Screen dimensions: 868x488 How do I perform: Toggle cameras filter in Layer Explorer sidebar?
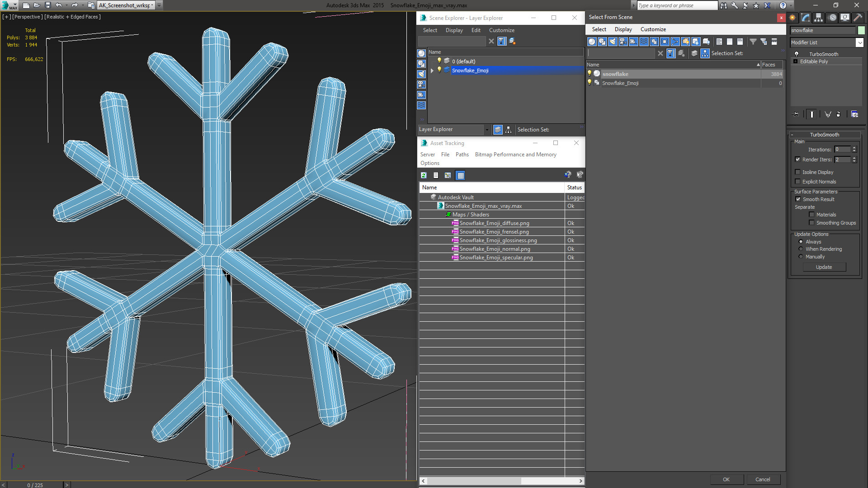click(x=421, y=84)
